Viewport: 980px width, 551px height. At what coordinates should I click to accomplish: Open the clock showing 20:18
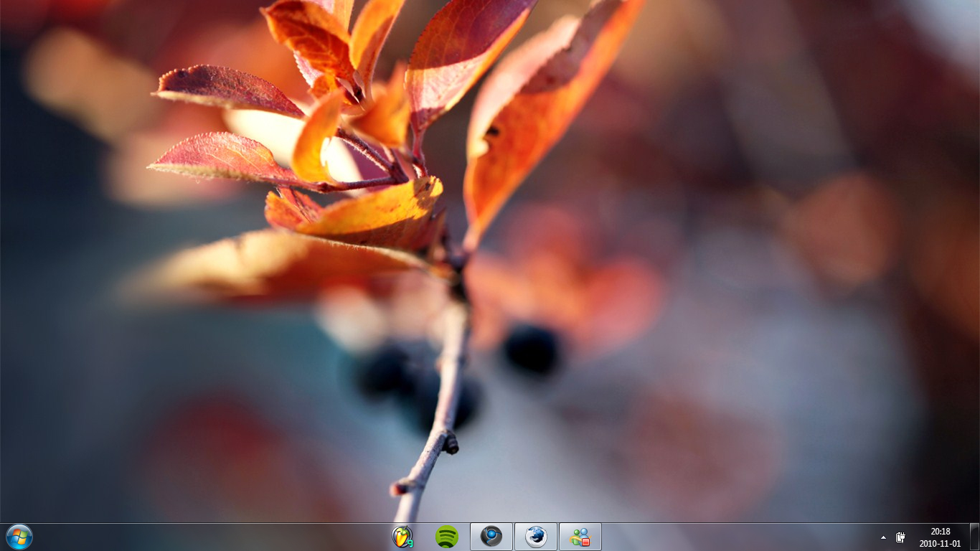click(941, 537)
